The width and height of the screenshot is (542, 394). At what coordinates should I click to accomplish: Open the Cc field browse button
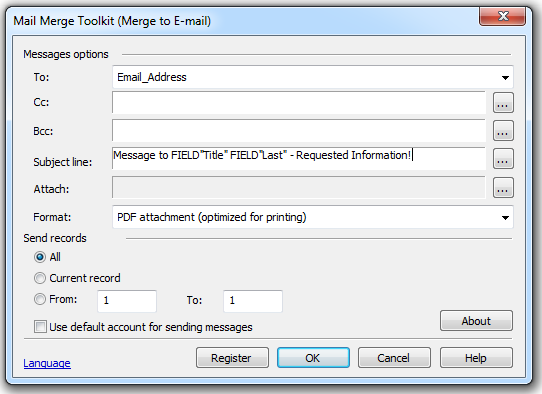pyautogui.click(x=503, y=103)
